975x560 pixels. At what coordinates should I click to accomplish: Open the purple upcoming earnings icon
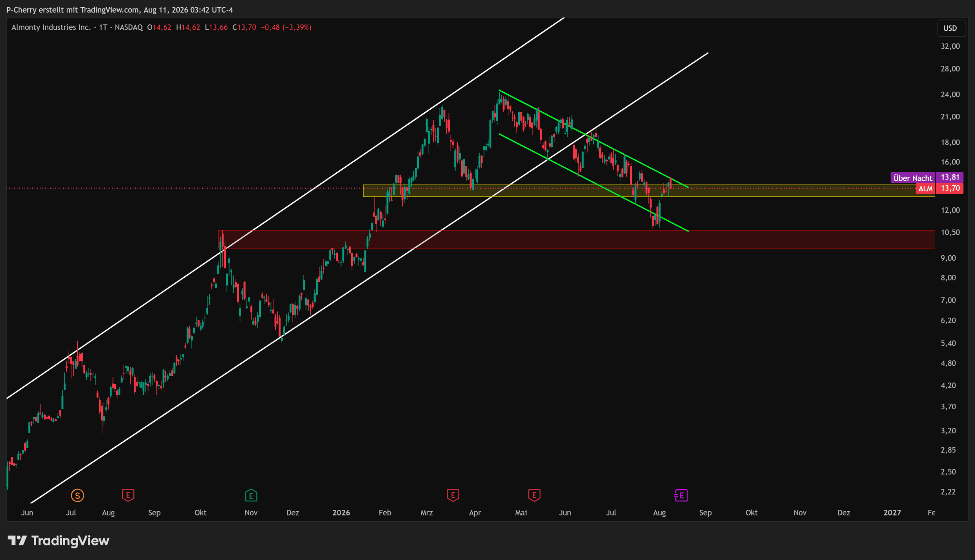pyautogui.click(x=681, y=495)
